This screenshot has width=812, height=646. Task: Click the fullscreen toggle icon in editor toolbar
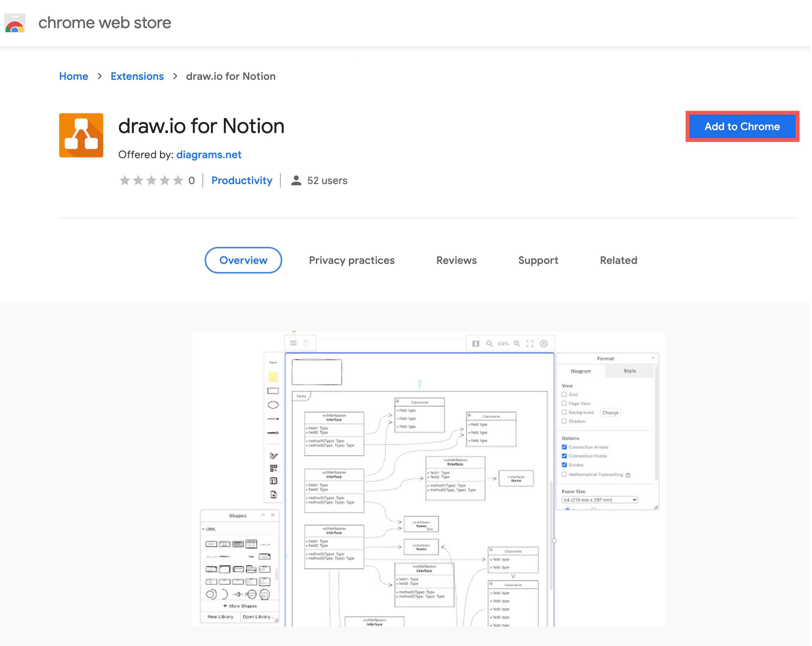coord(529,343)
